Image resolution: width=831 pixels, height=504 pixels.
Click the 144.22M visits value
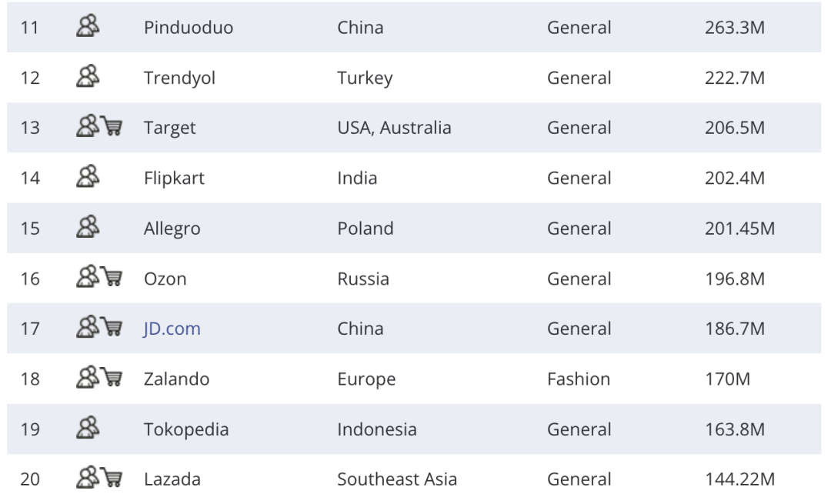coord(740,479)
